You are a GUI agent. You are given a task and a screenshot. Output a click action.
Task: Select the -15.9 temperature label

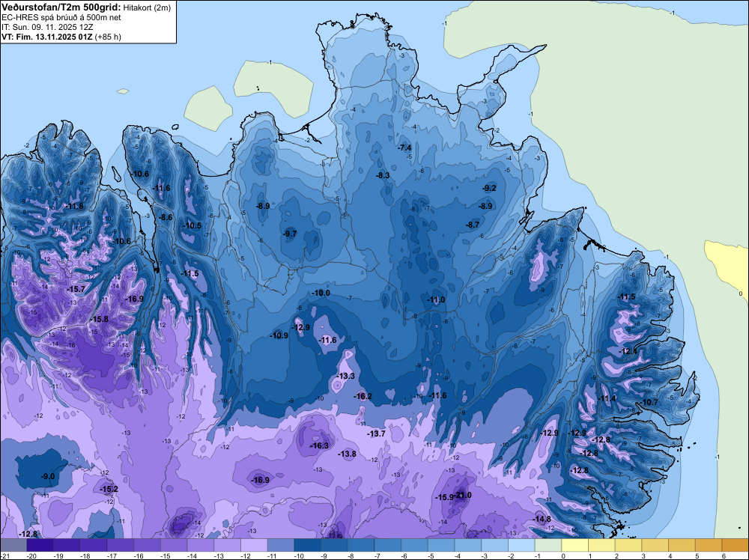pyautogui.click(x=444, y=497)
